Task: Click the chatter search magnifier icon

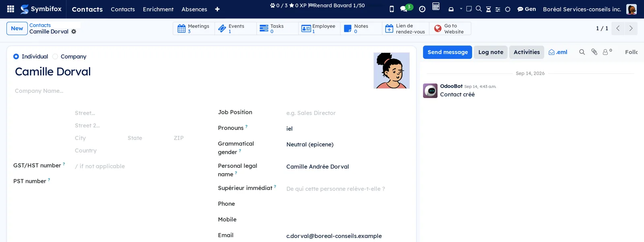Action: pyautogui.click(x=582, y=52)
